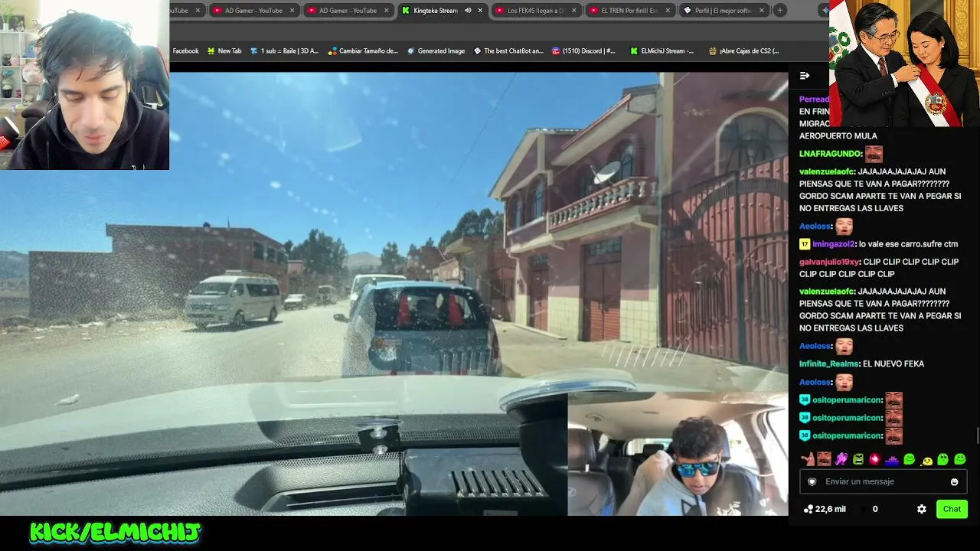The height and width of the screenshot is (551, 980).
Task: Switch to Perfil | El mejor tab
Action: 724,11
